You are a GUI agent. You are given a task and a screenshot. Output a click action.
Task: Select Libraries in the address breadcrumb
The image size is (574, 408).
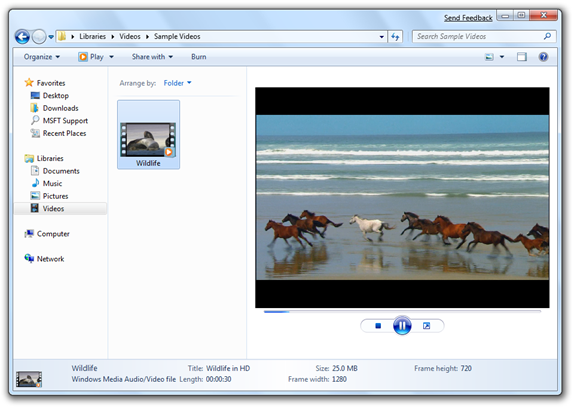[x=92, y=36]
